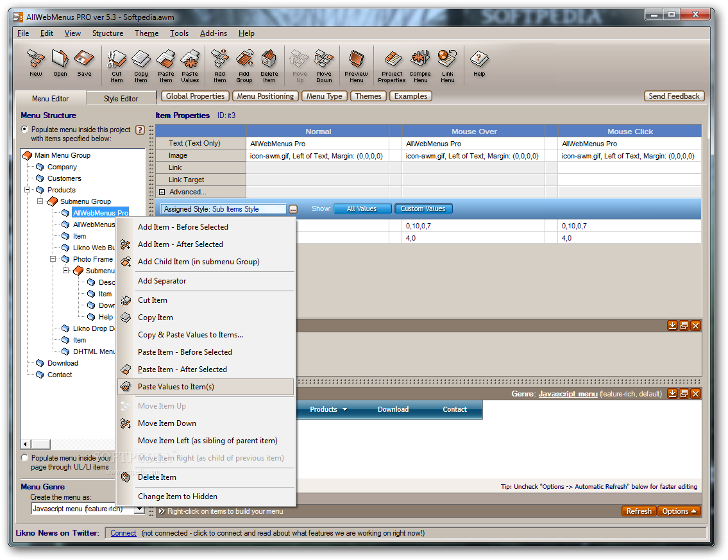Click the Open toolbar icon
Viewport: 728px width, 560px height.
[60, 63]
